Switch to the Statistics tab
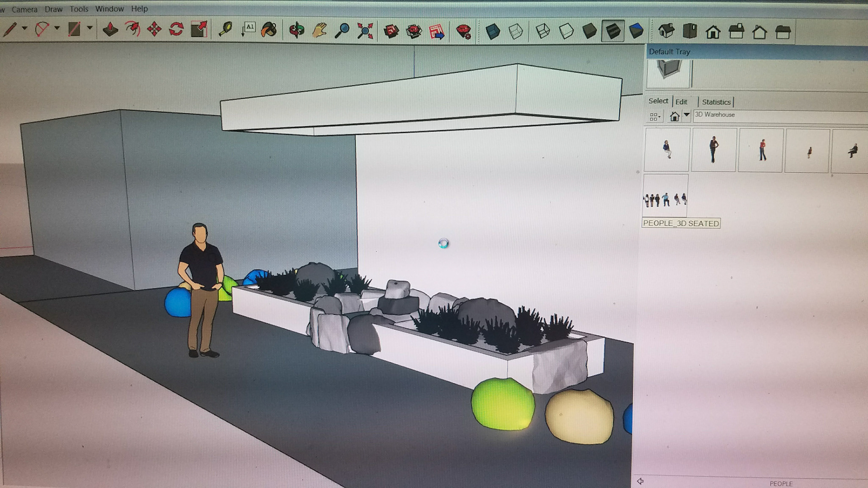This screenshot has height=488, width=868. [716, 102]
